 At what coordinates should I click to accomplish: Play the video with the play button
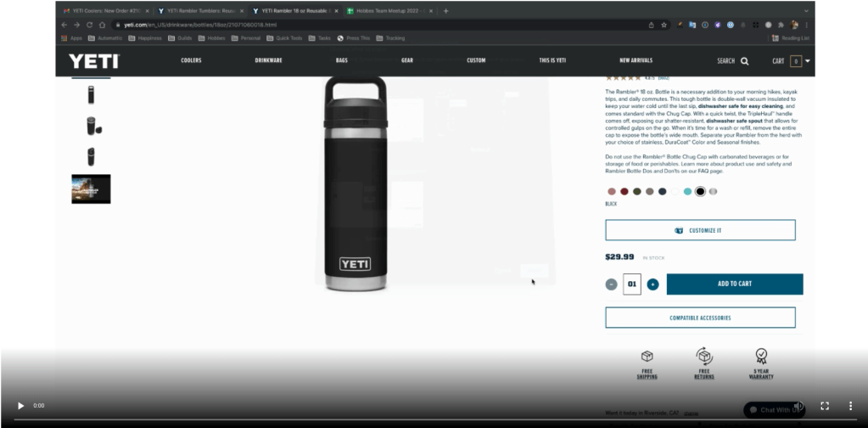pos(21,406)
